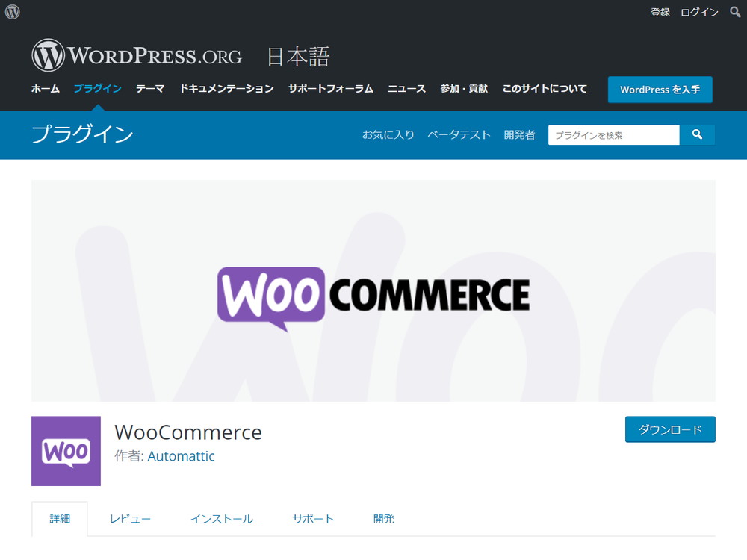
Task: Click the purple Woo plugin icon
Action: point(66,451)
